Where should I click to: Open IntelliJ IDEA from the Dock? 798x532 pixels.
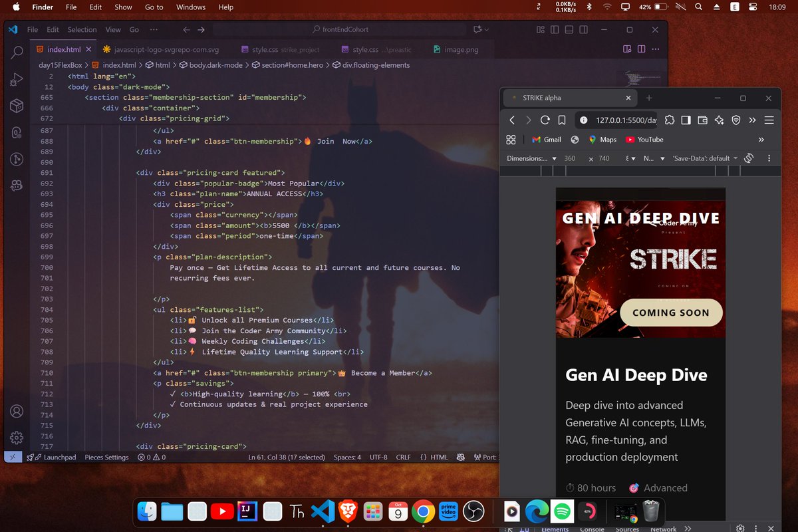(x=247, y=511)
